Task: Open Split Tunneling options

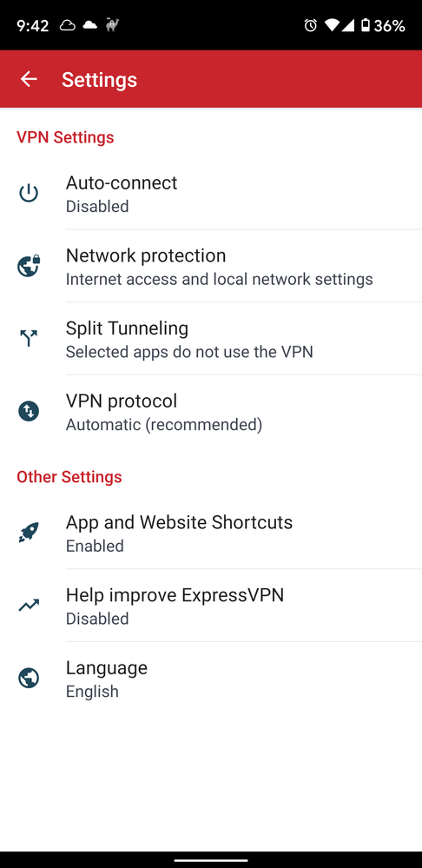Action: 211,338
